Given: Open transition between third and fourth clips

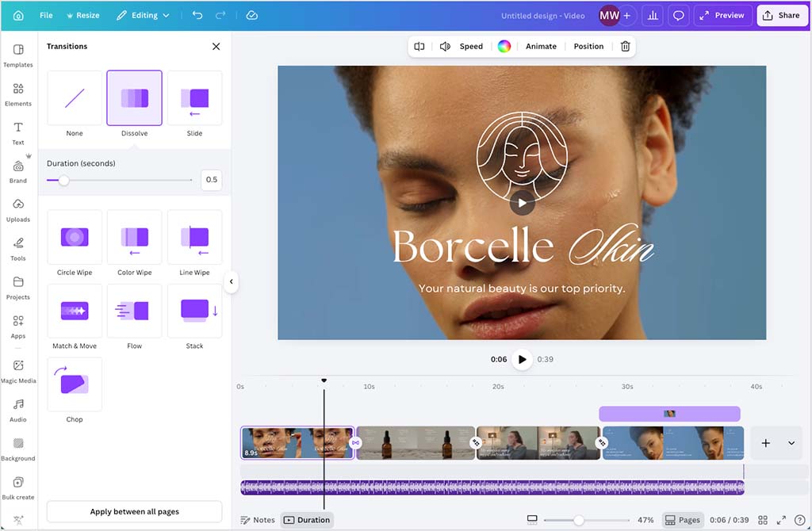Looking at the screenshot, I should click(x=601, y=443).
